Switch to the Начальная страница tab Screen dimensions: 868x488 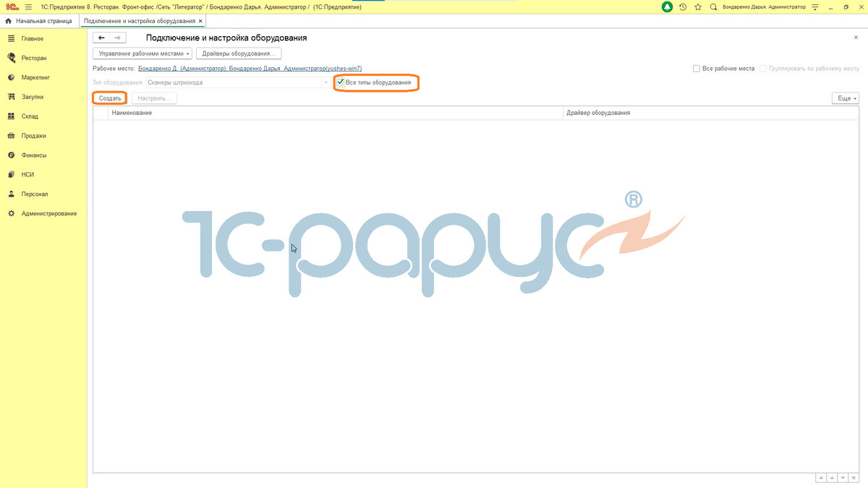[39, 21]
